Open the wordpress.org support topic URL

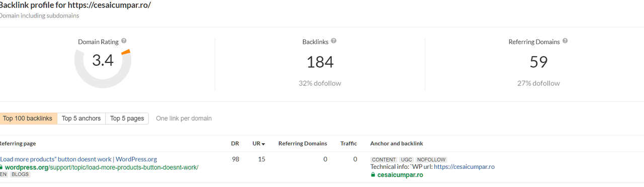point(101,167)
